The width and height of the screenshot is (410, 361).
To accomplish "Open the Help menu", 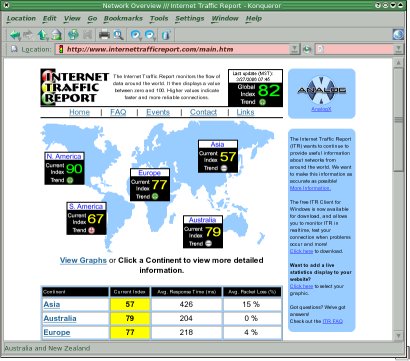I will coord(254,19).
